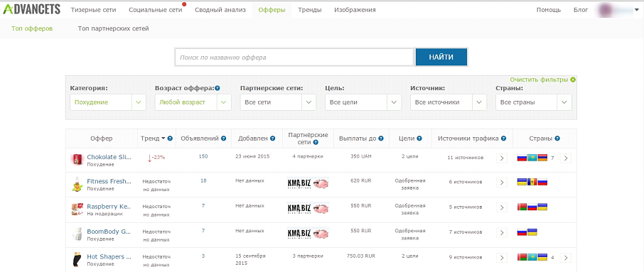Open the Возраст оффера dropdown

(x=193, y=102)
